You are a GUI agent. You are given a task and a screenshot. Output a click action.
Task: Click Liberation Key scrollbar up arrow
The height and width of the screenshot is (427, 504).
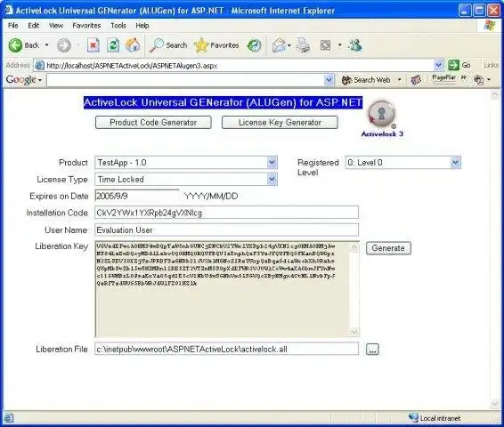354,247
